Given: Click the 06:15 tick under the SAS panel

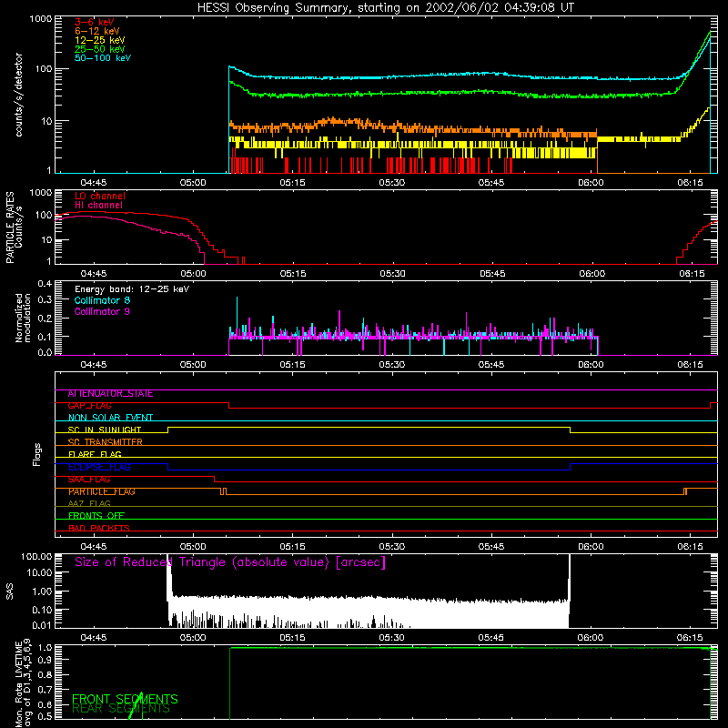Looking at the screenshot, I should 691,638.
